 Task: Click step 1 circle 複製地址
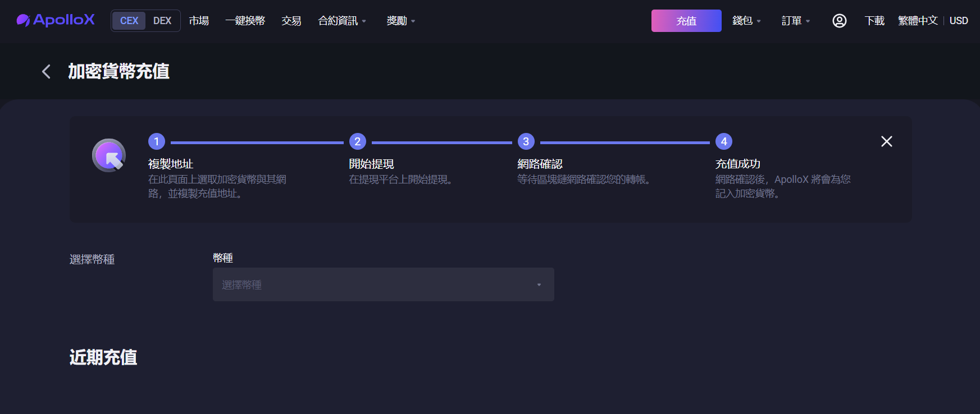157,141
